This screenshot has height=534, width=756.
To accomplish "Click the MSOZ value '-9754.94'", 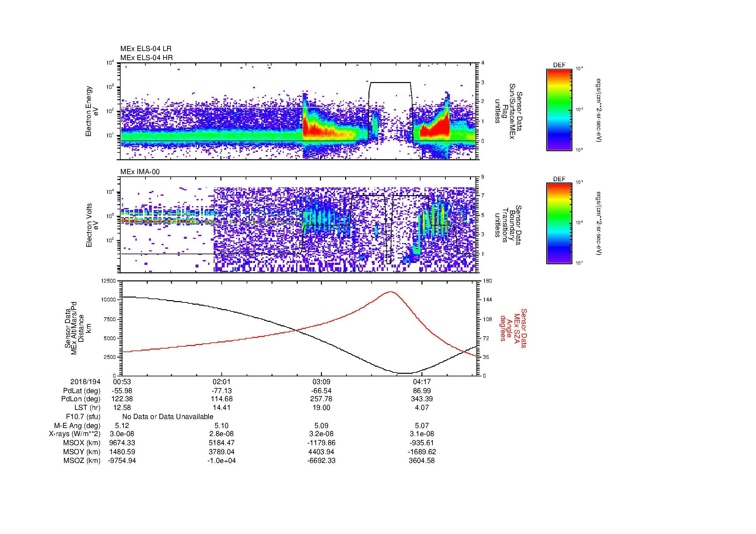I will [122, 461].
